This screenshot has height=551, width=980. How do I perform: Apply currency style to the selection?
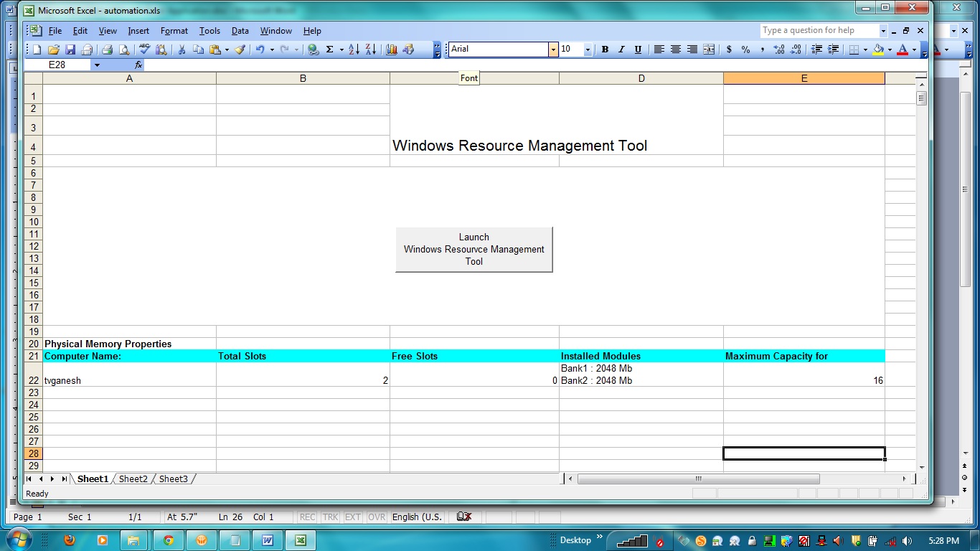pyautogui.click(x=729, y=49)
